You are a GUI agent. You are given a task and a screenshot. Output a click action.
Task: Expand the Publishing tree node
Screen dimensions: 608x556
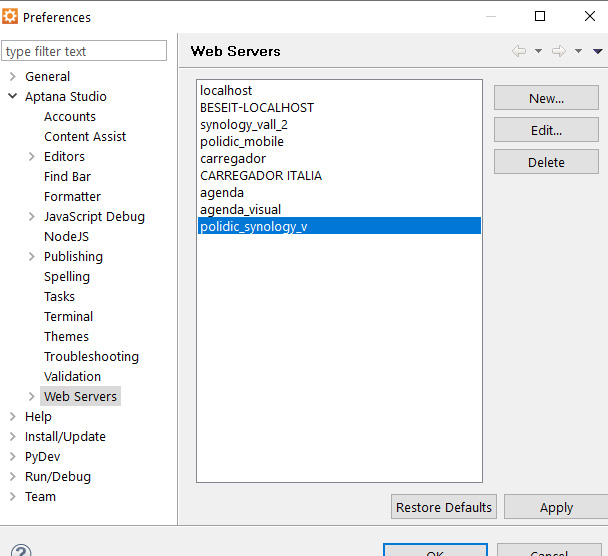pos(31,256)
